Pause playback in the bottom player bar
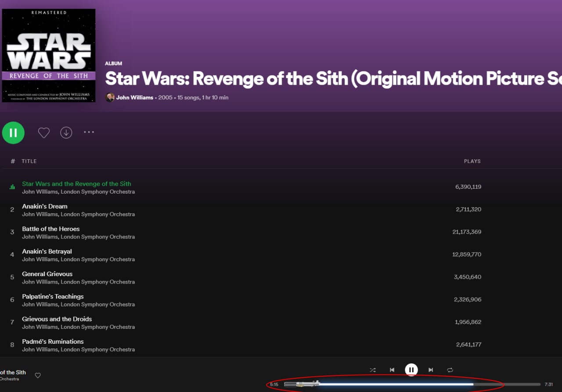Screen dimensions: 562x392 411,370
